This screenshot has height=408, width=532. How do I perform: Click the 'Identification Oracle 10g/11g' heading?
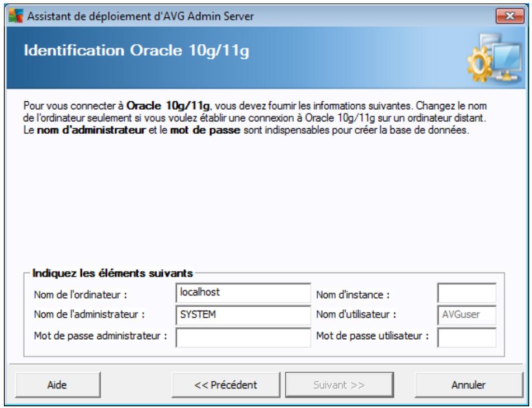click(136, 51)
